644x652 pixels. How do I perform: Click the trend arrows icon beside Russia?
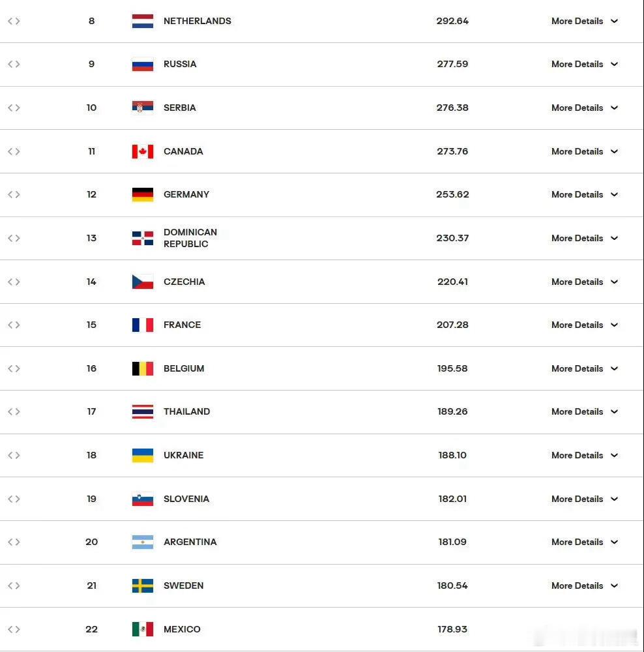pos(14,64)
